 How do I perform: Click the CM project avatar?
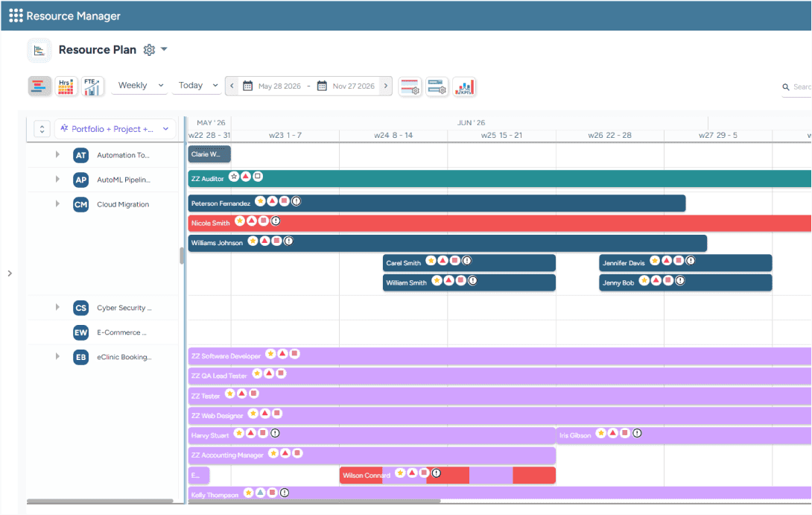(x=80, y=204)
